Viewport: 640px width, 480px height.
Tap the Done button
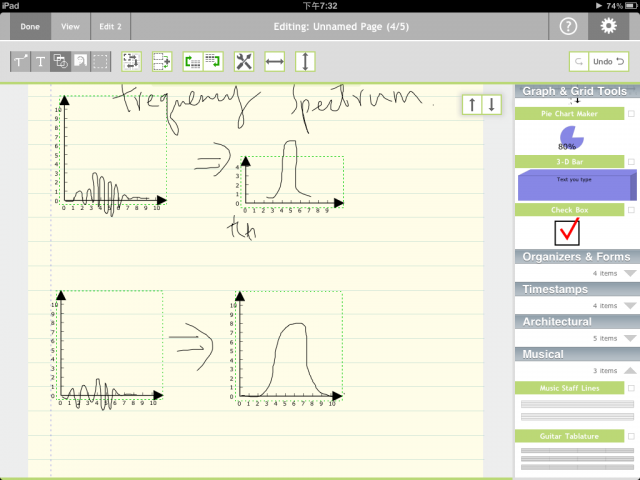[x=30, y=27]
